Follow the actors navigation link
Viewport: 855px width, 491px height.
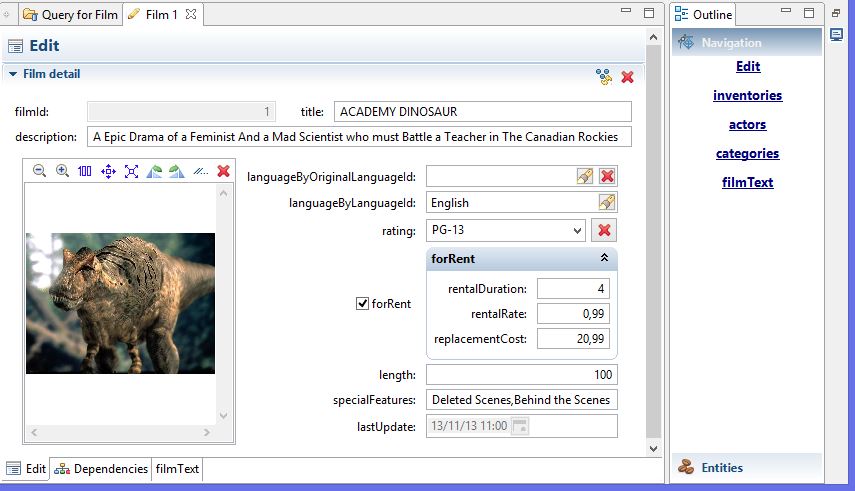coord(747,125)
